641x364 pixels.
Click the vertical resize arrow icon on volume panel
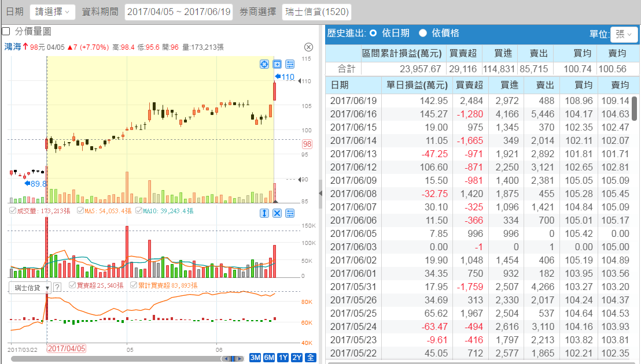(264, 213)
